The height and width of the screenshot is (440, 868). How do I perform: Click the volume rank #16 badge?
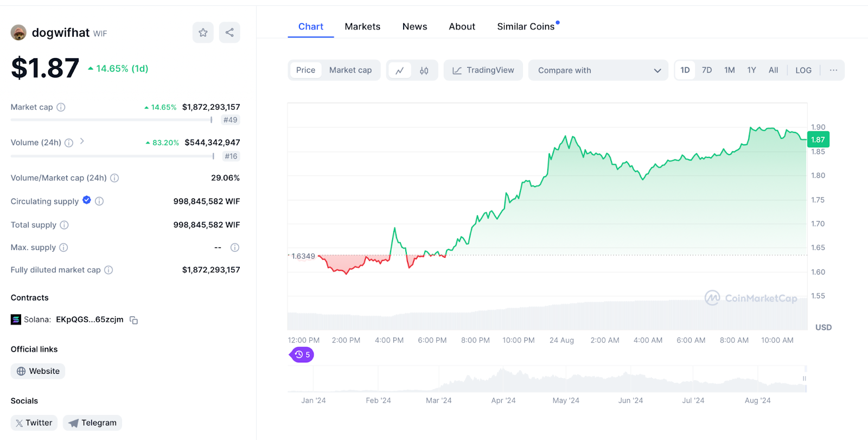pos(231,156)
